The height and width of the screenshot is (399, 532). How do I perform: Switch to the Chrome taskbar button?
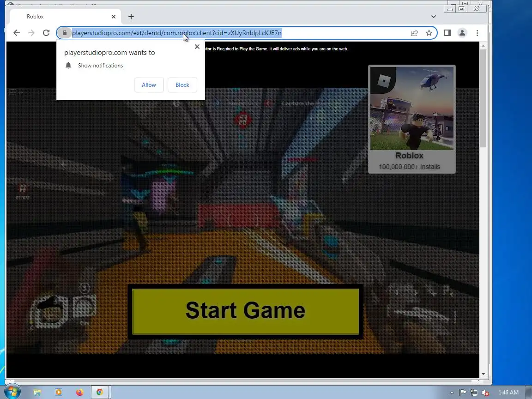[99, 393]
